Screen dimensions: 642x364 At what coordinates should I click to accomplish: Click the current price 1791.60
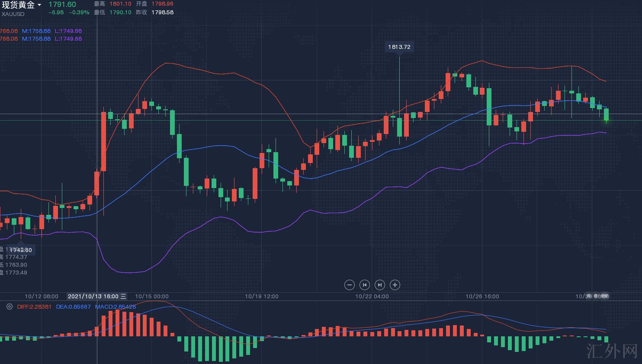[62, 4]
